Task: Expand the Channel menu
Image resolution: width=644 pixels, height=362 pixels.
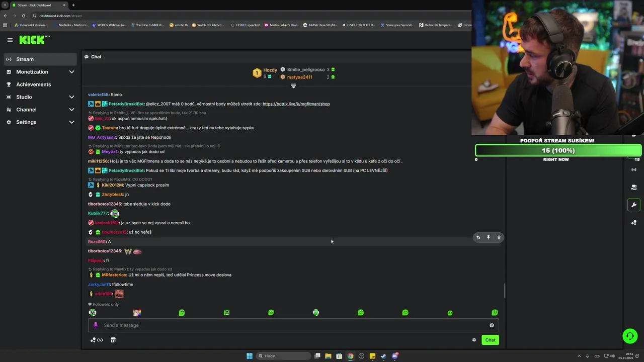Action: [x=40, y=110]
